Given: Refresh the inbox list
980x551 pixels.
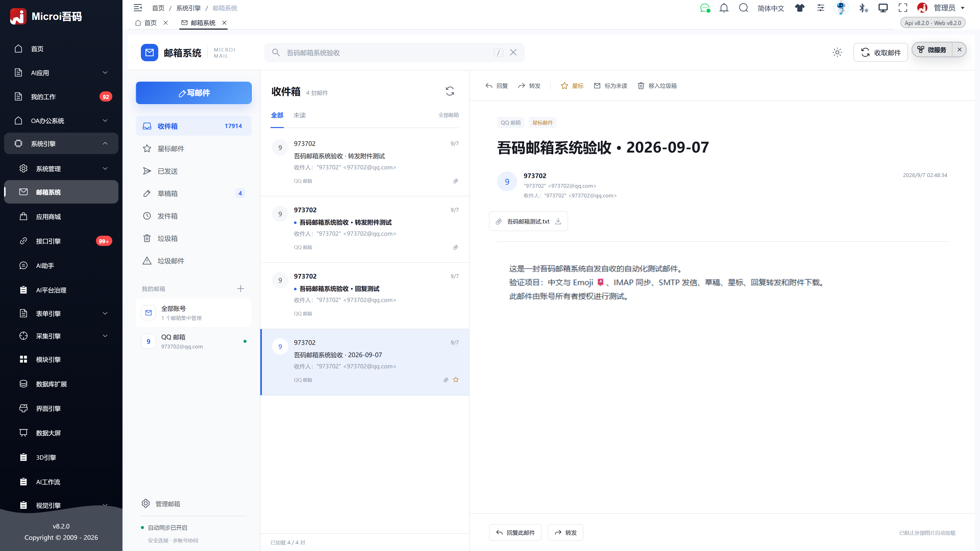Looking at the screenshot, I should click(450, 91).
